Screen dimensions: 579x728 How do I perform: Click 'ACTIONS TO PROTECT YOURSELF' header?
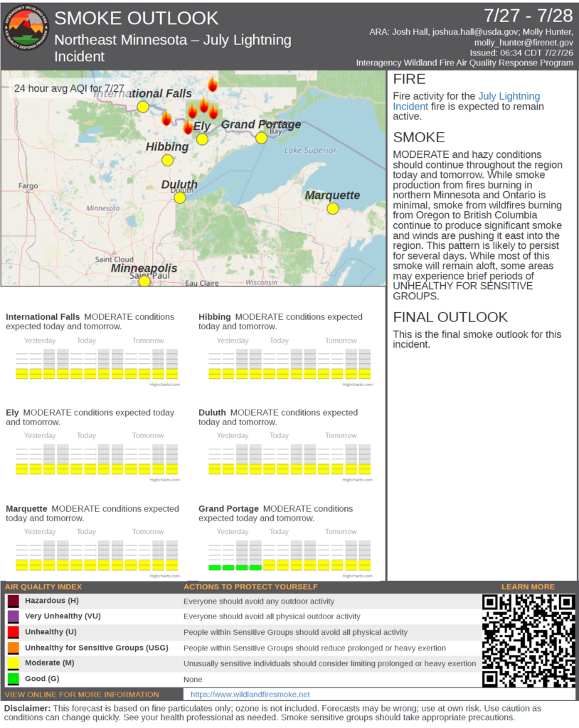pyautogui.click(x=250, y=587)
